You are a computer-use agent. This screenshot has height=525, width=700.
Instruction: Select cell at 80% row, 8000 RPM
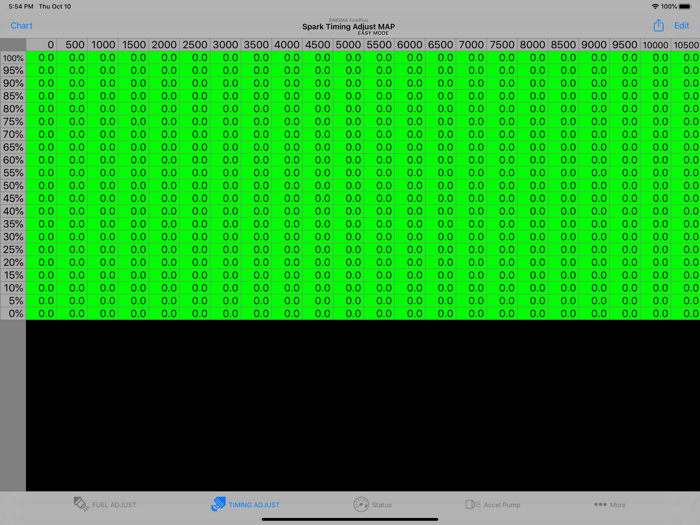click(x=533, y=109)
